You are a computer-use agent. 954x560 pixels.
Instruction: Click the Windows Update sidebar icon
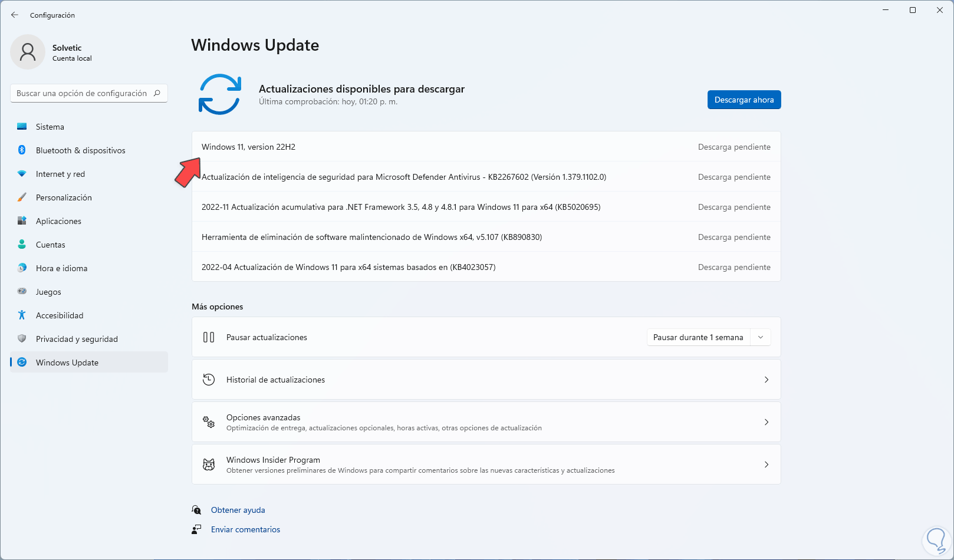tap(22, 363)
